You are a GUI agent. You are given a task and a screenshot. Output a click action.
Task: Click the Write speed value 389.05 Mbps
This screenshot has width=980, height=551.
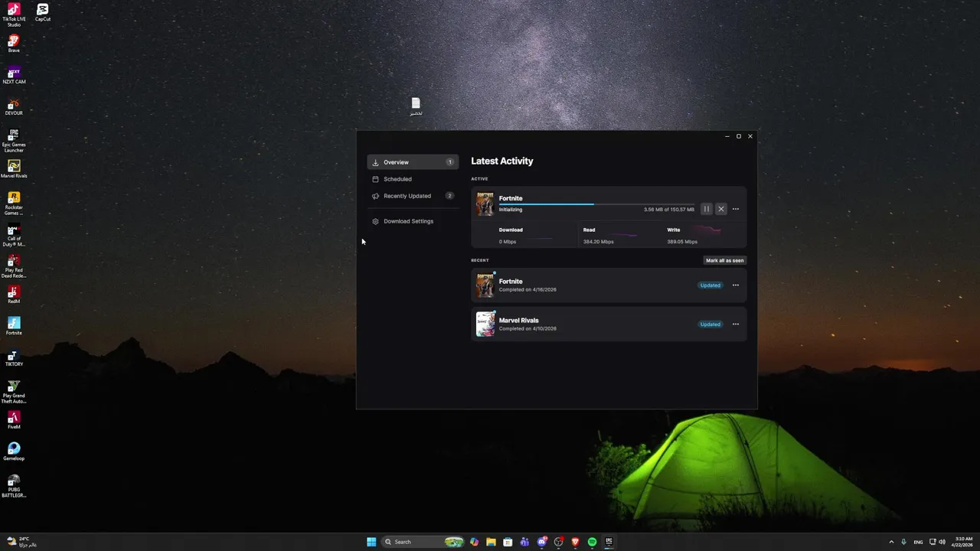click(681, 242)
